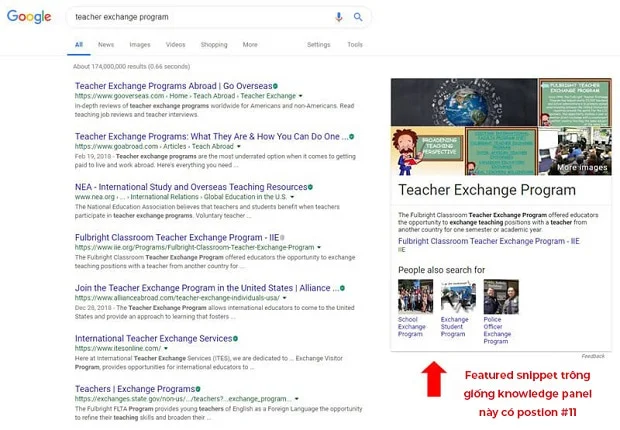Switch to the Shopping tab
620x430 pixels.
[x=214, y=45]
